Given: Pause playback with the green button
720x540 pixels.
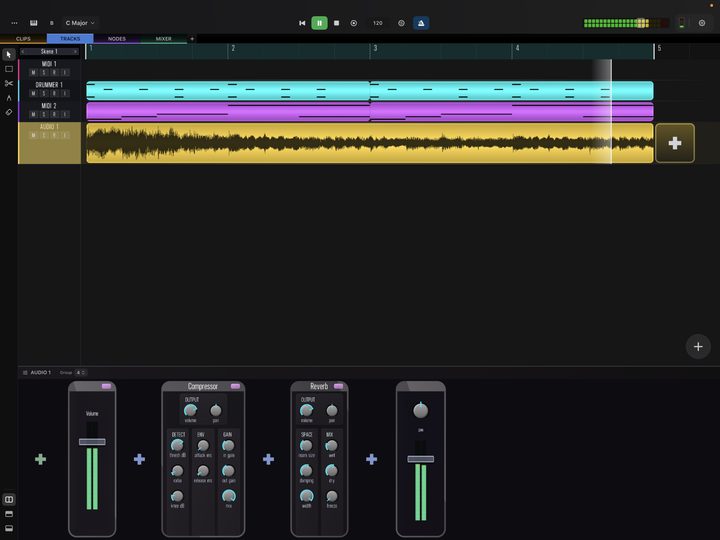Looking at the screenshot, I should (320, 23).
